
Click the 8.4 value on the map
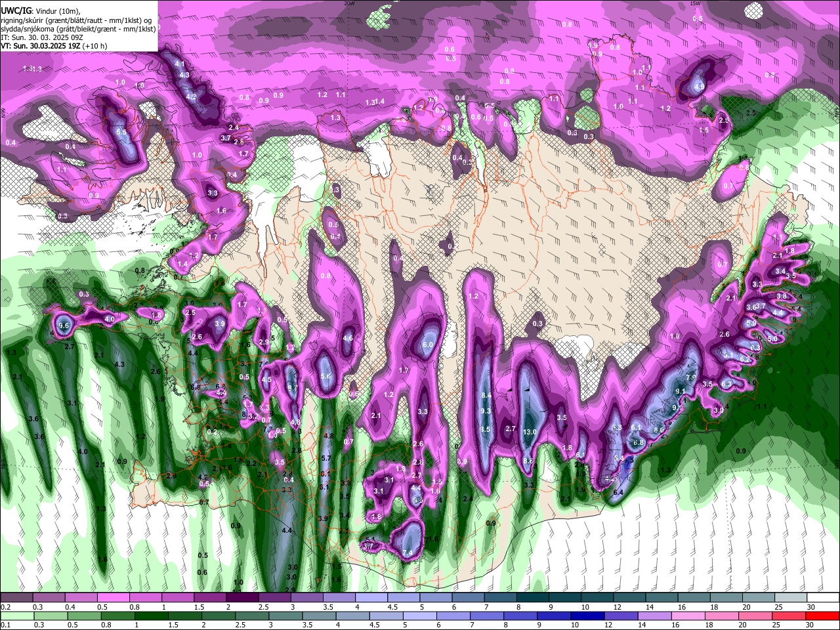pos(486,395)
